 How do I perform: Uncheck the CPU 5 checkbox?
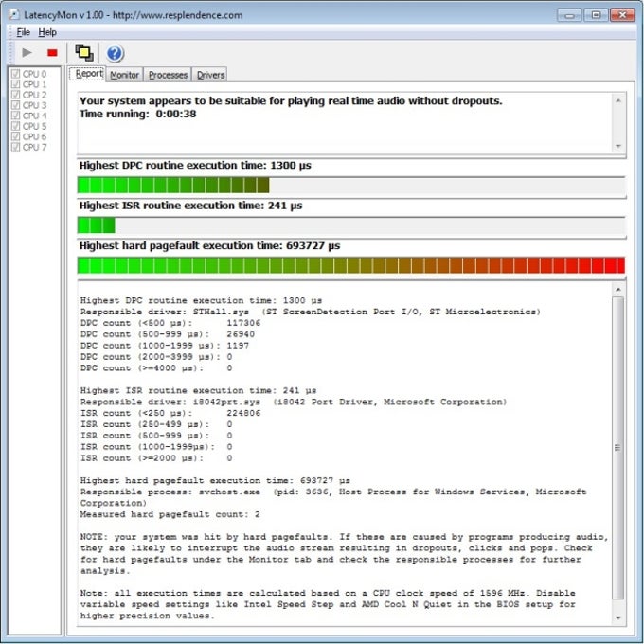click(x=15, y=126)
